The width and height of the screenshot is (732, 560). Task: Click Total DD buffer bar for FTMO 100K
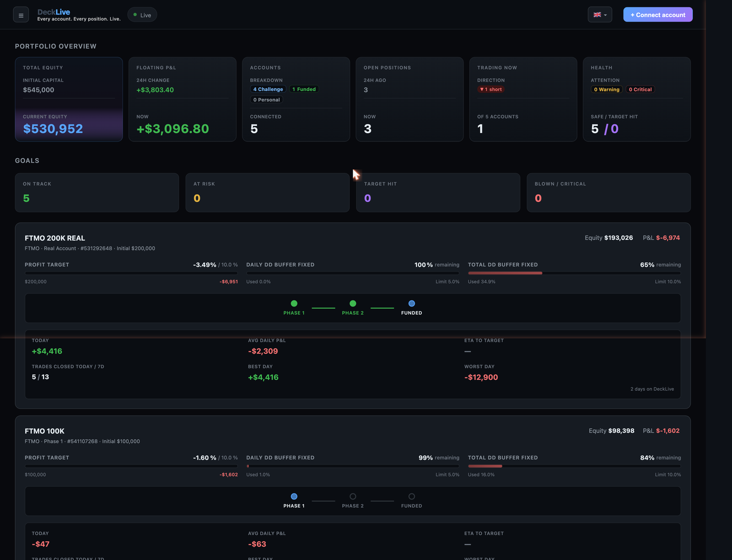point(575,466)
